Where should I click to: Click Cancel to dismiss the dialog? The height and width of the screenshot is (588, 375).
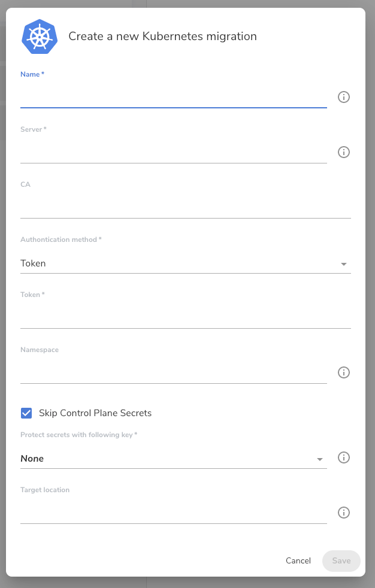pos(298,560)
